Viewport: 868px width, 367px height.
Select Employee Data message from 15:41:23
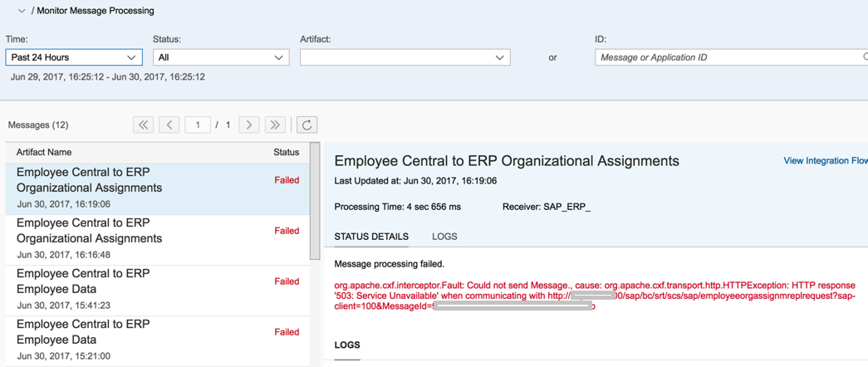(x=158, y=291)
